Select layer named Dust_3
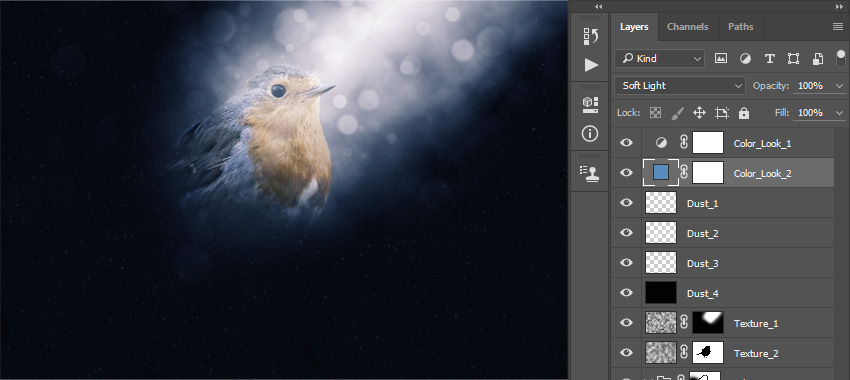 [703, 263]
